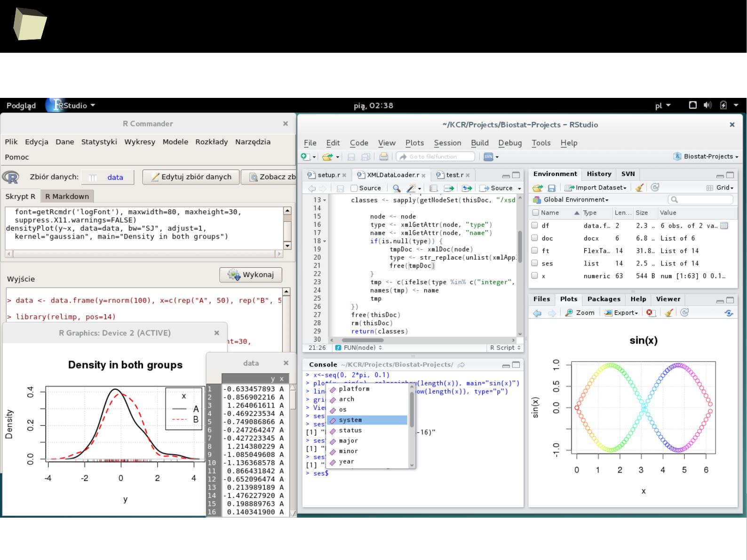Screen dimensions: 747x560
Task: Click the Go to file/function field
Action: click(435, 157)
